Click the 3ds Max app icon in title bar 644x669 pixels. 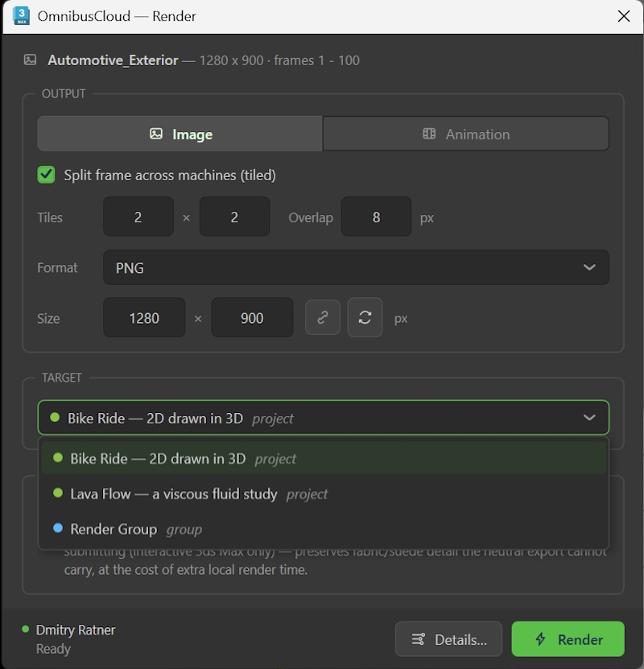[x=21, y=16]
